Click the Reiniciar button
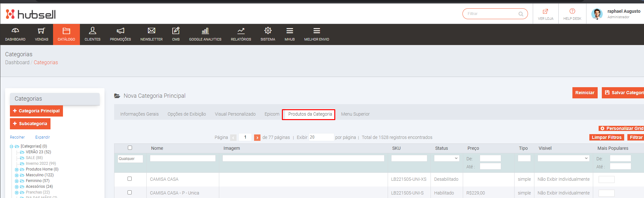 [x=585, y=93]
